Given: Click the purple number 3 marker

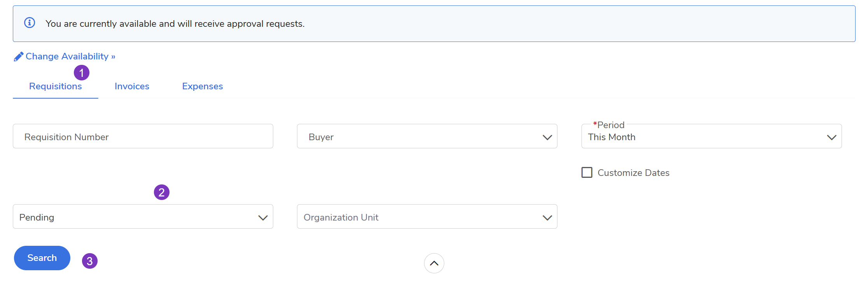Looking at the screenshot, I should (90, 261).
